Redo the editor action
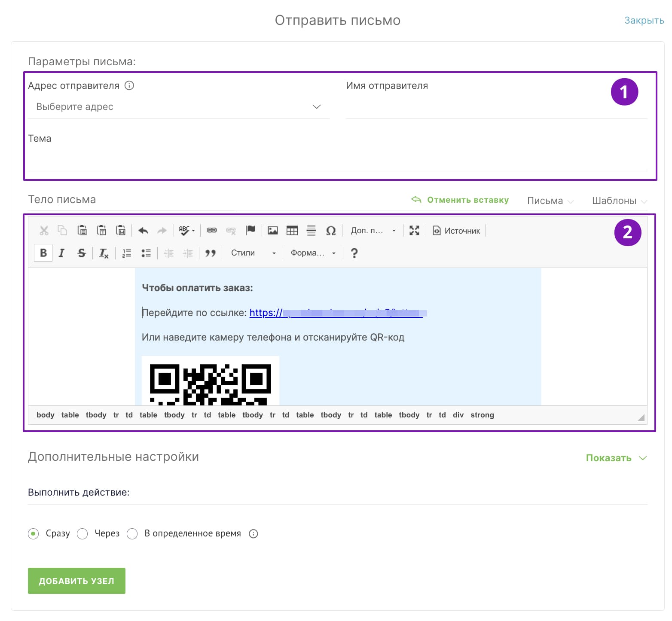The width and height of the screenshot is (672, 621). coord(162,231)
